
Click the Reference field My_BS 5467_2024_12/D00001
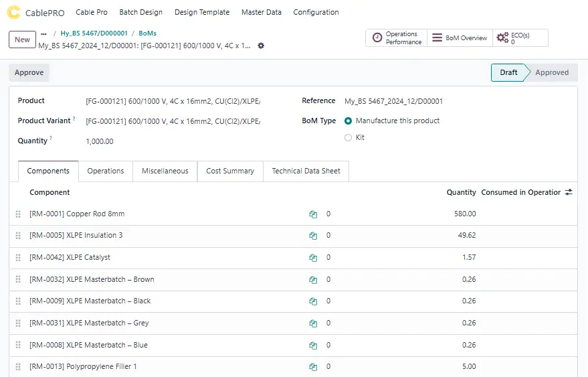click(x=394, y=101)
